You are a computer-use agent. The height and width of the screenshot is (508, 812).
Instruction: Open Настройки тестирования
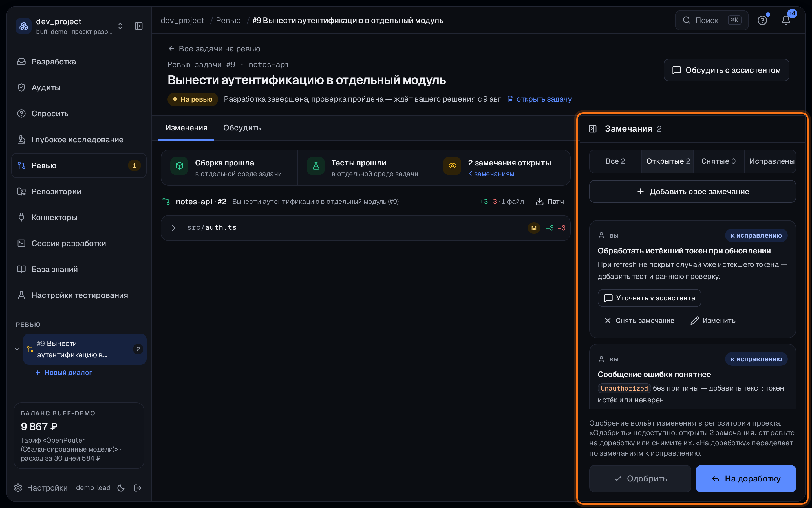[79, 295]
